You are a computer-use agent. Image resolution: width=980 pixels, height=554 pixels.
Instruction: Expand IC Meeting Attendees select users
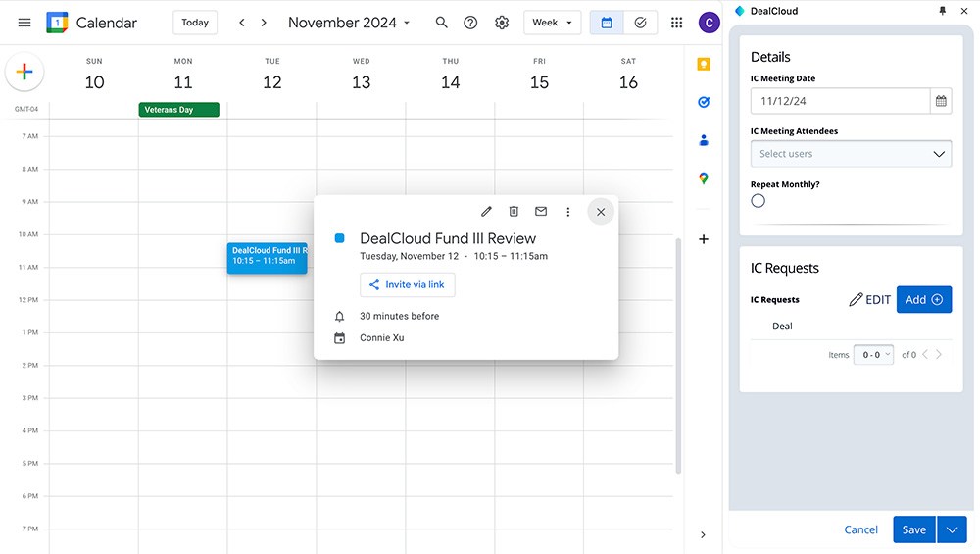tap(851, 154)
